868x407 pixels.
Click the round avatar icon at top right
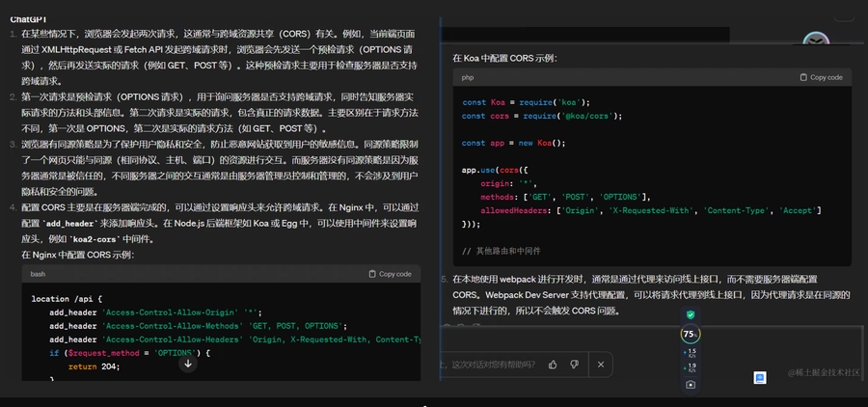(816, 41)
